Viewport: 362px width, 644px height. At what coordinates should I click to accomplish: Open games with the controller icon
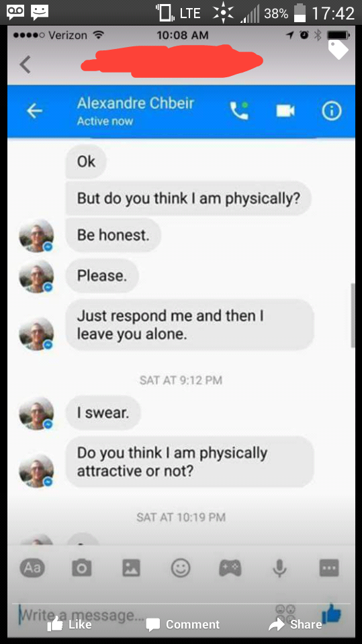click(x=230, y=568)
